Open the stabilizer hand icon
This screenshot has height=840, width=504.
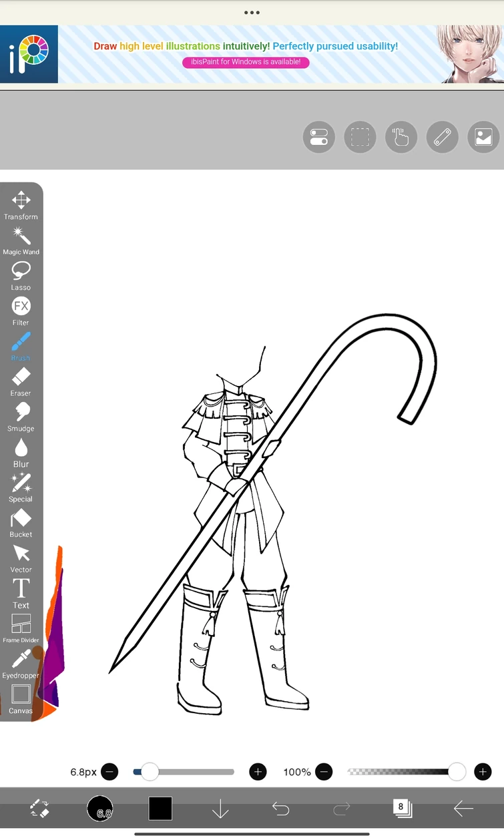[x=401, y=138]
